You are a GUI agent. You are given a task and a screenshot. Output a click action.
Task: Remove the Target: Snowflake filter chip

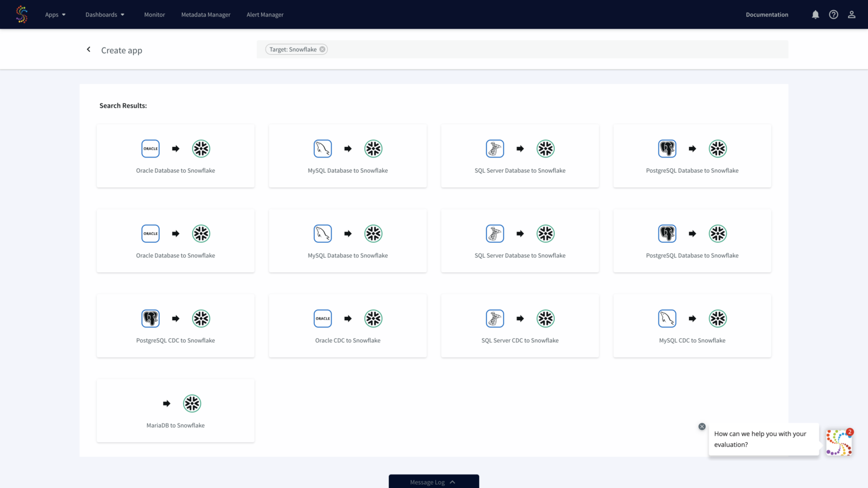pyautogui.click(x=323, y=49)
